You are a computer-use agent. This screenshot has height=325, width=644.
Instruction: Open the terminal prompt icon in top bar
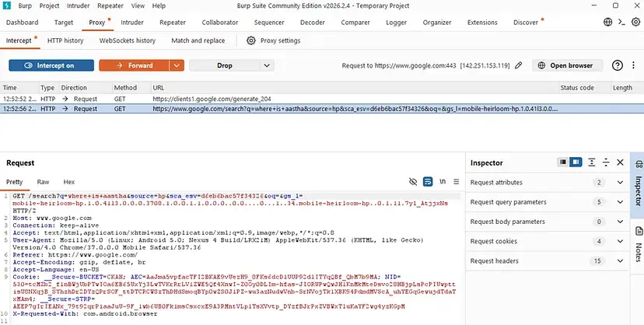pos(621,22)
